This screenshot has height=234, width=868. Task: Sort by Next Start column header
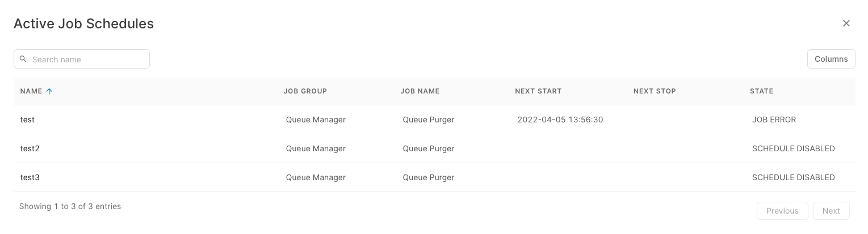[538, 91]
